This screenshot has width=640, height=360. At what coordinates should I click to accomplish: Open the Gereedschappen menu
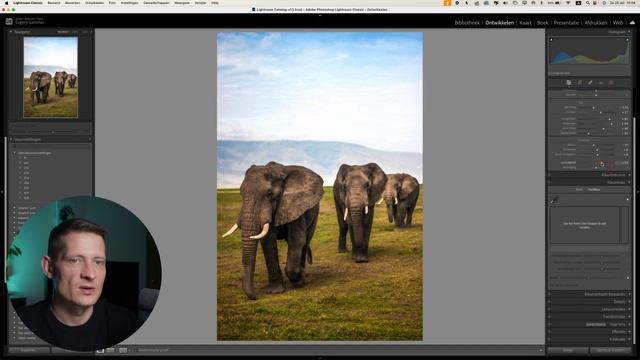156,3
